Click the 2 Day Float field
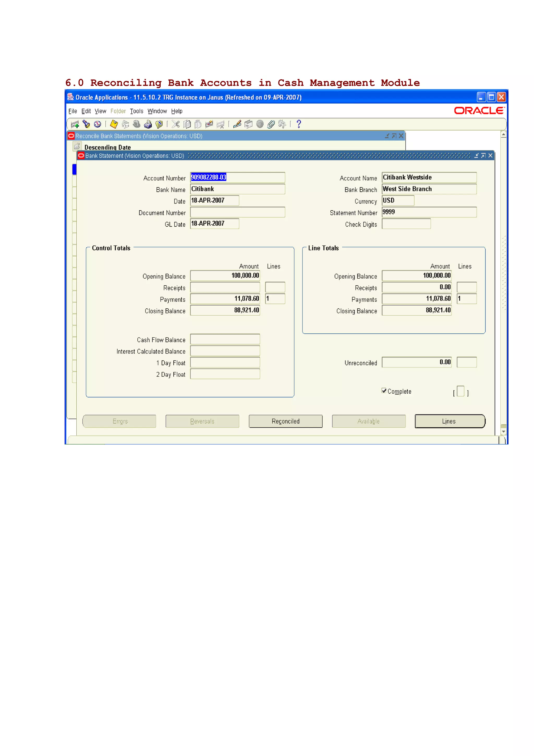This screenshot has height=756, width=534. (x=225, y=374)
